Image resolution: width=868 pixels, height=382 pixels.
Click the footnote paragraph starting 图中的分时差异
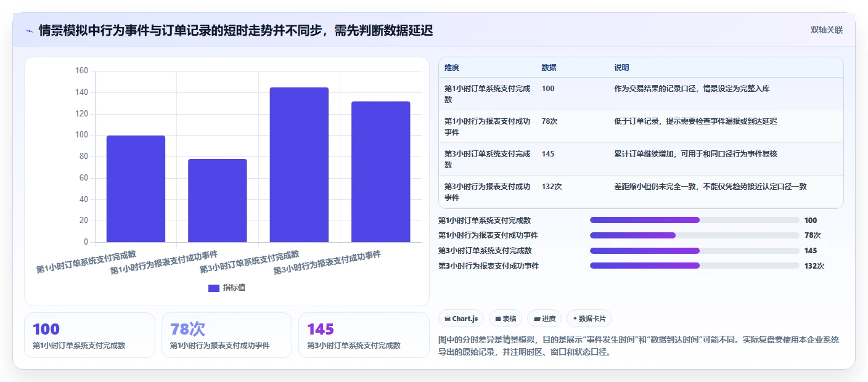(639, 347)
